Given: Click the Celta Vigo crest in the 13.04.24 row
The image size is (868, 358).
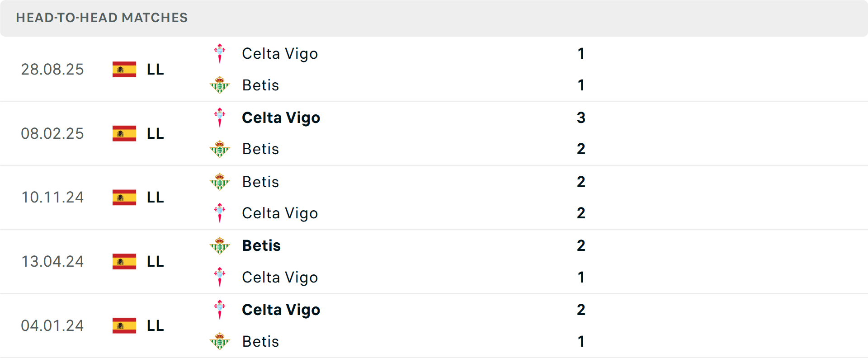Looking at the screenshot, I should point(220,277).
